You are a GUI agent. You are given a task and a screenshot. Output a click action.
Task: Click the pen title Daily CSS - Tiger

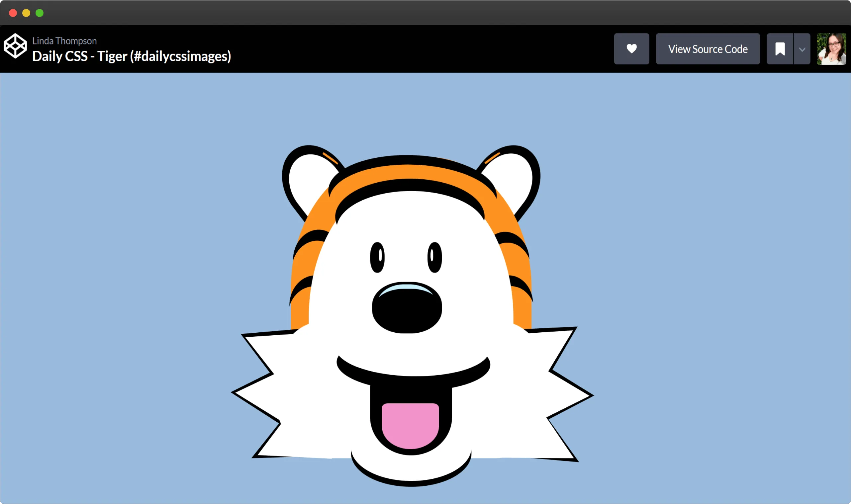(132, 56)
